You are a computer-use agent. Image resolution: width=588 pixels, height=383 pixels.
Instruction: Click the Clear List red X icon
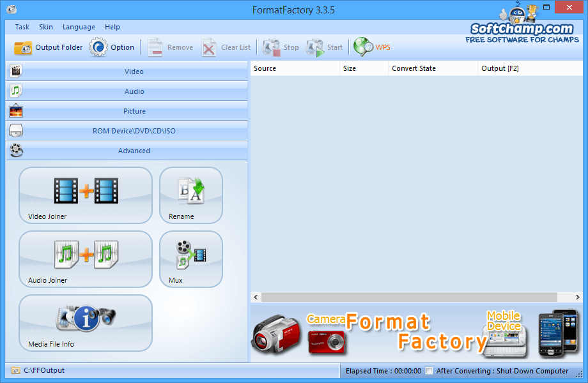(208, 47)
